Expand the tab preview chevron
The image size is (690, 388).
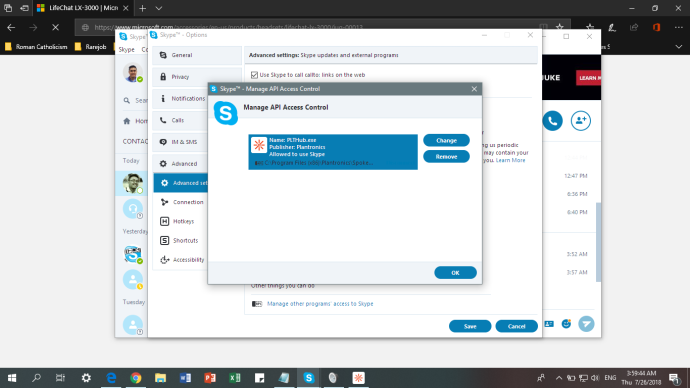point(159,8)
